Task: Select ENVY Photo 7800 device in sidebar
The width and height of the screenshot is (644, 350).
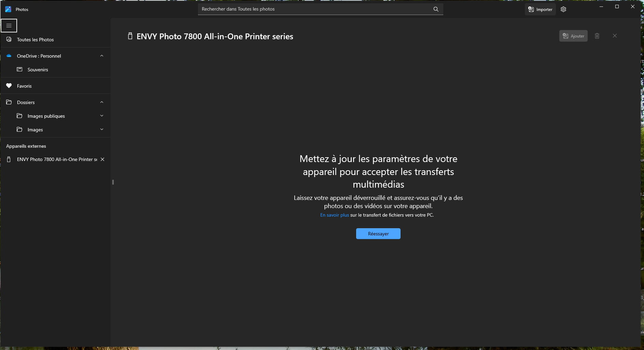Action: 57,159
